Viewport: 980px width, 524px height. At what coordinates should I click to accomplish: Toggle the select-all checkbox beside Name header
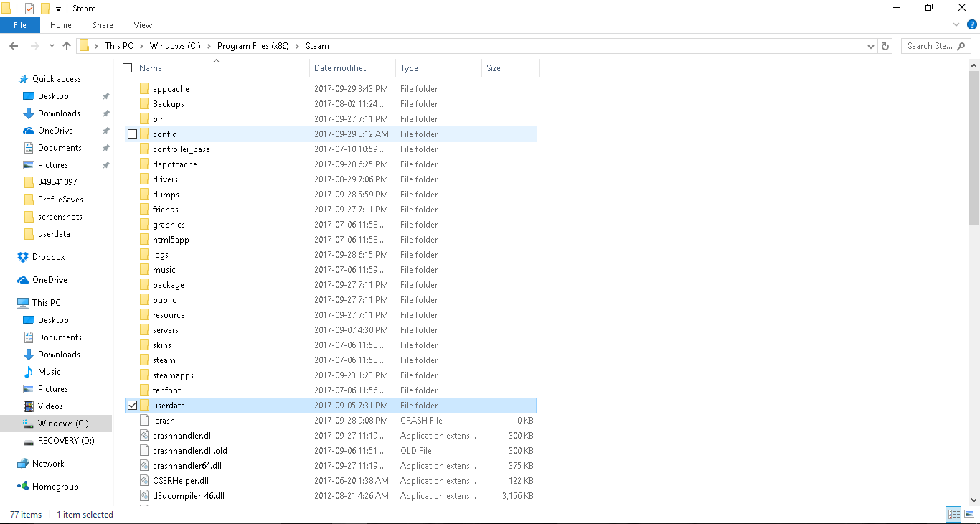[x=128, y=68]
